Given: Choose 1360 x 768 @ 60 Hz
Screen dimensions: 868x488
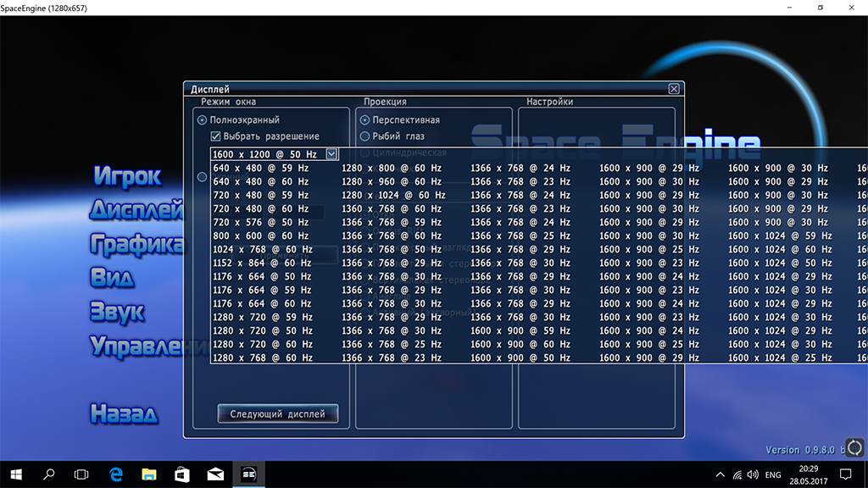Looking at the screenshot, I should (x=392, y=208).
